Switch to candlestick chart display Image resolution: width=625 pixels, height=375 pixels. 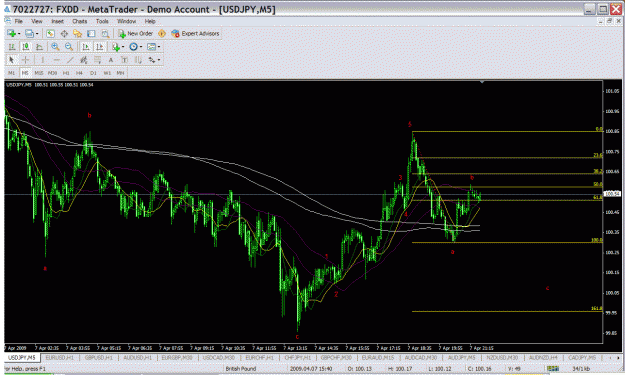coord(26,47)
